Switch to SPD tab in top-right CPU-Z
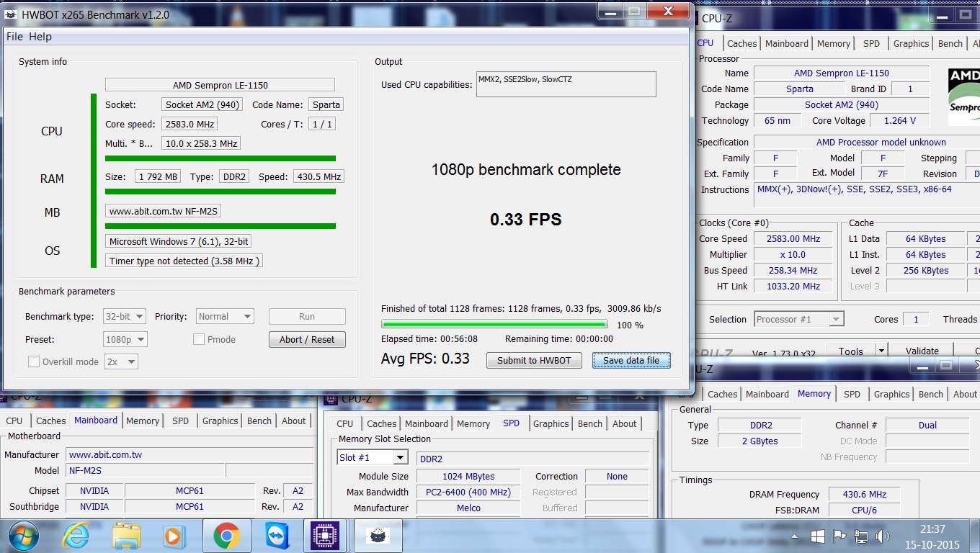Viewport: 980px width, 553px height. [x=871, y=43]
